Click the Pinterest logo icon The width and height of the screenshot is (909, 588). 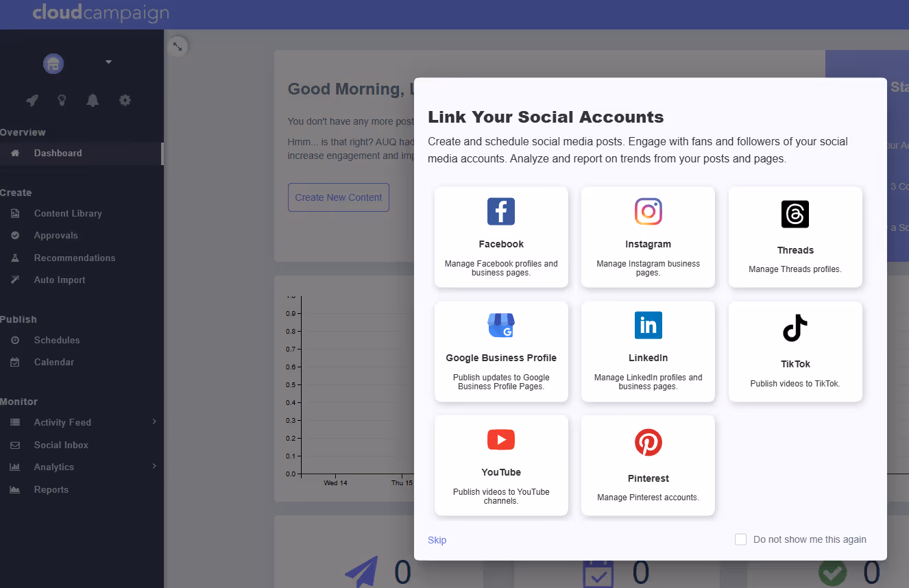(648, 443)
